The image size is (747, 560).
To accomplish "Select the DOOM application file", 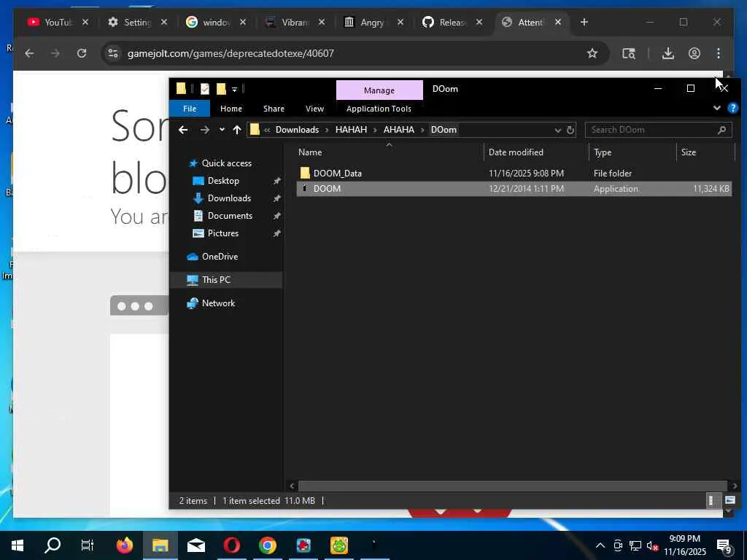I will tap(514, 189).
